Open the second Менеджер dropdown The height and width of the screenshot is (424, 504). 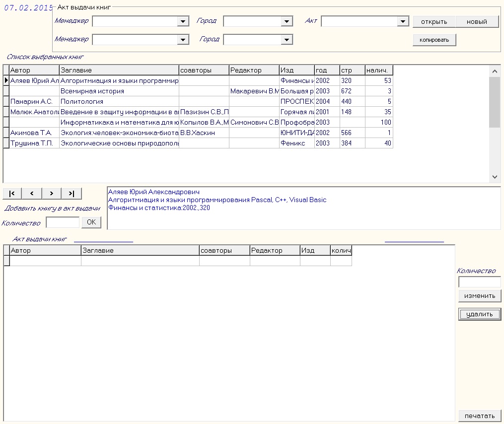[183, 40]
